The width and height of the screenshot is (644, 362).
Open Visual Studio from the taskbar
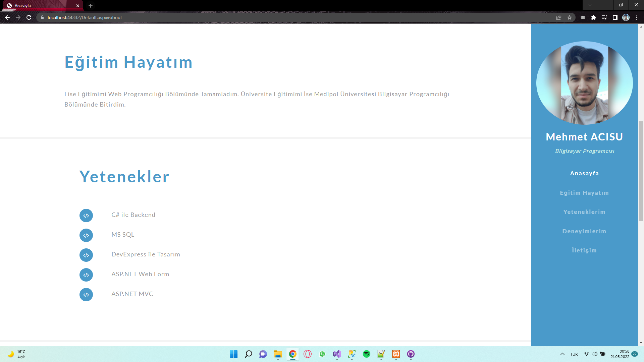pos(337,354)
